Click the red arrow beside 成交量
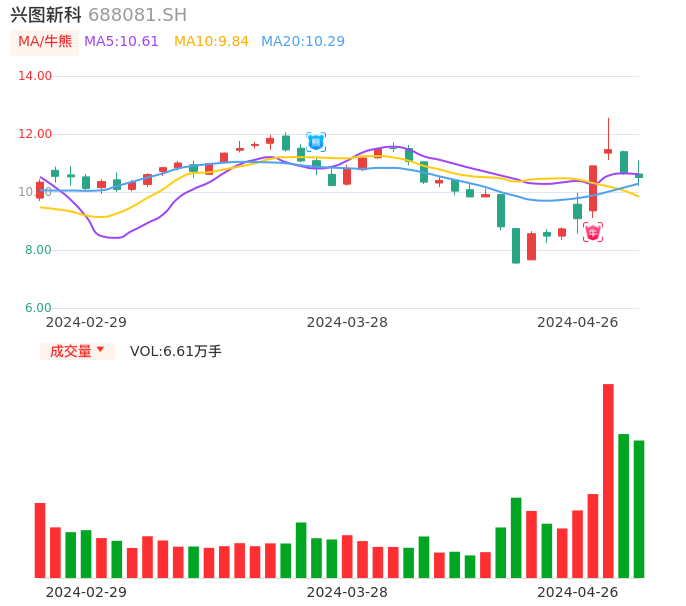 [x=100, y=350]
